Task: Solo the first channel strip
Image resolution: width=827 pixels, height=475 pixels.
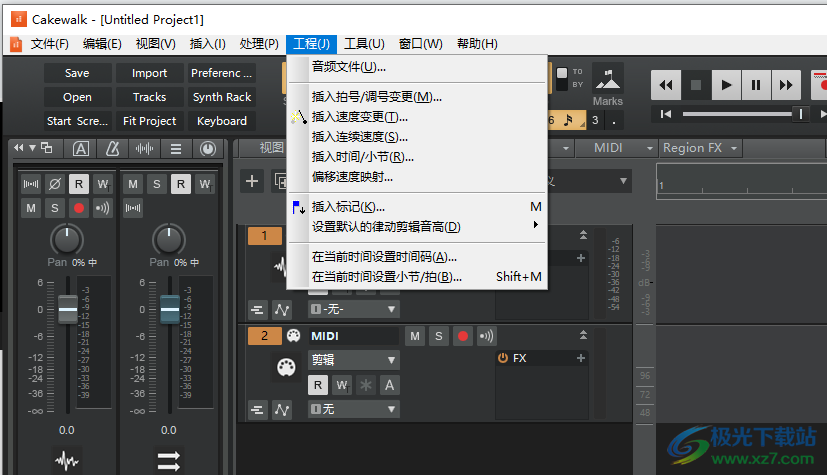Action: pos(55,208)
